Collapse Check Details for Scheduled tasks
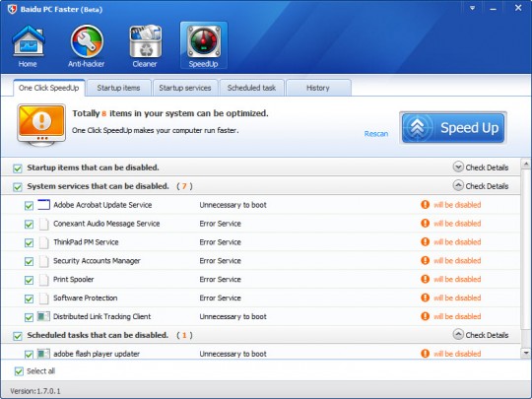The image size is (532, 399). click(x=458, y=334)
